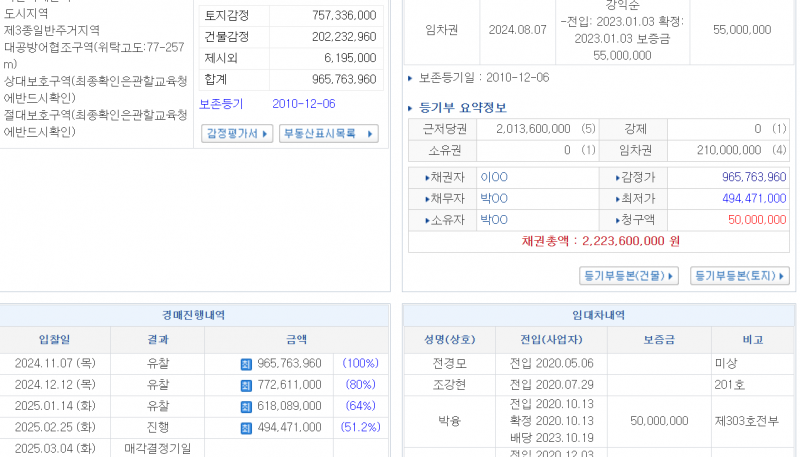
Task: Click the 2010-12-06 보존등기 date link
Action: coord(303,104)
